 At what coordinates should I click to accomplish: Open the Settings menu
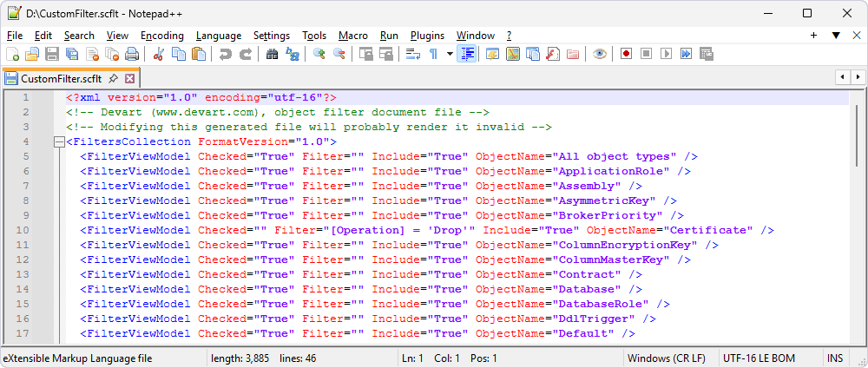[x=272, y=36]
